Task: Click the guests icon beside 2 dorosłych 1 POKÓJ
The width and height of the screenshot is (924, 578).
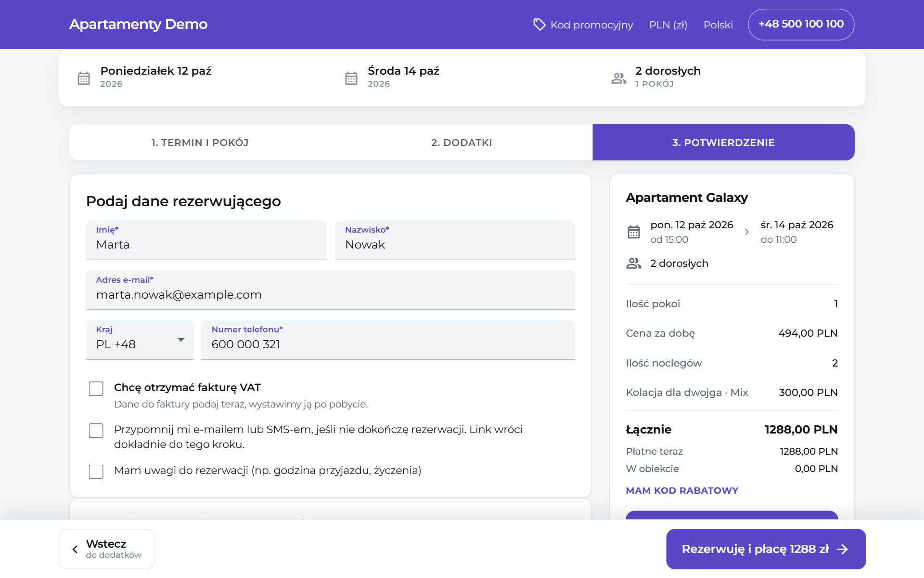Action: coord(619,78)
